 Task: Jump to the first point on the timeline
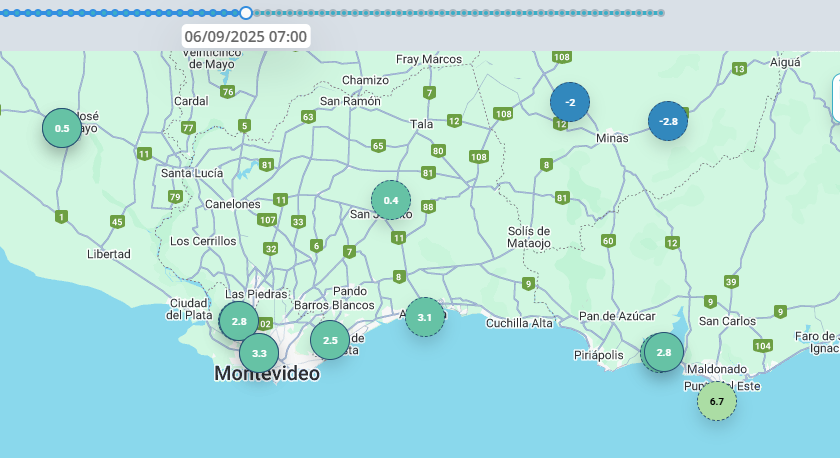[x=3, y=13]
